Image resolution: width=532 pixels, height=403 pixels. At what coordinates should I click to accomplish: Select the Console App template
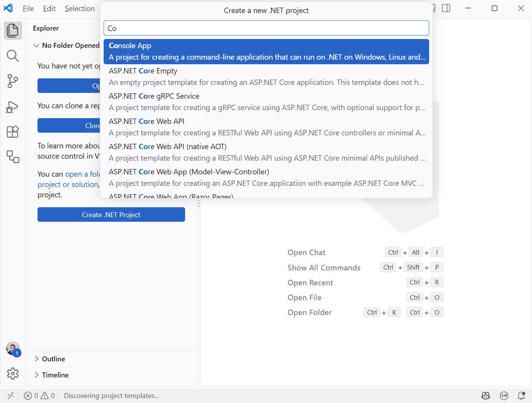(266, 52)
